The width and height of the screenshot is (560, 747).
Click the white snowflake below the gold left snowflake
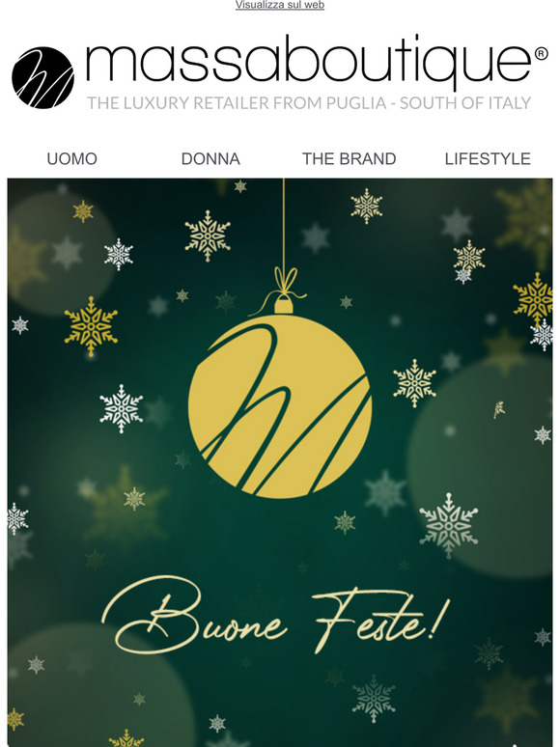tap(122, 409)
